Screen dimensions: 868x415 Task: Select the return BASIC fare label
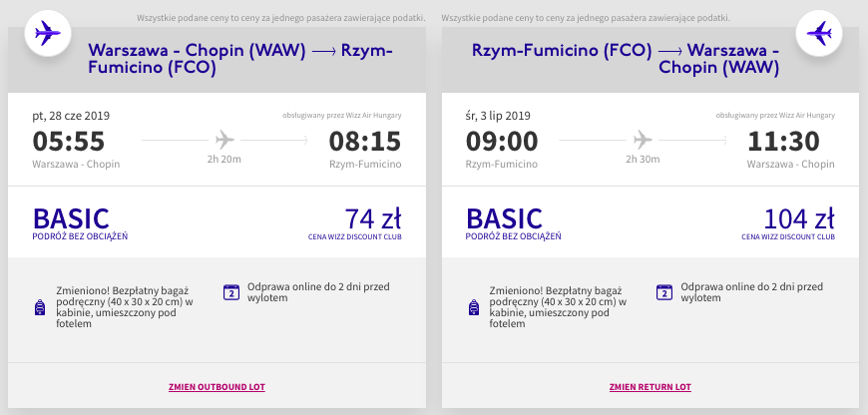[x=505, y=218]
